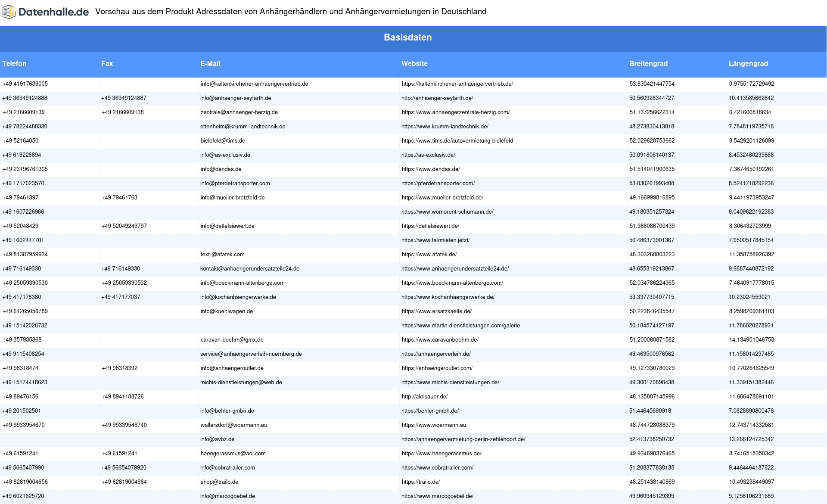Click the boeckmann-altenberge.com website URL
The height and width of the screenshot is (504, 827).
(x=452, y=283)
